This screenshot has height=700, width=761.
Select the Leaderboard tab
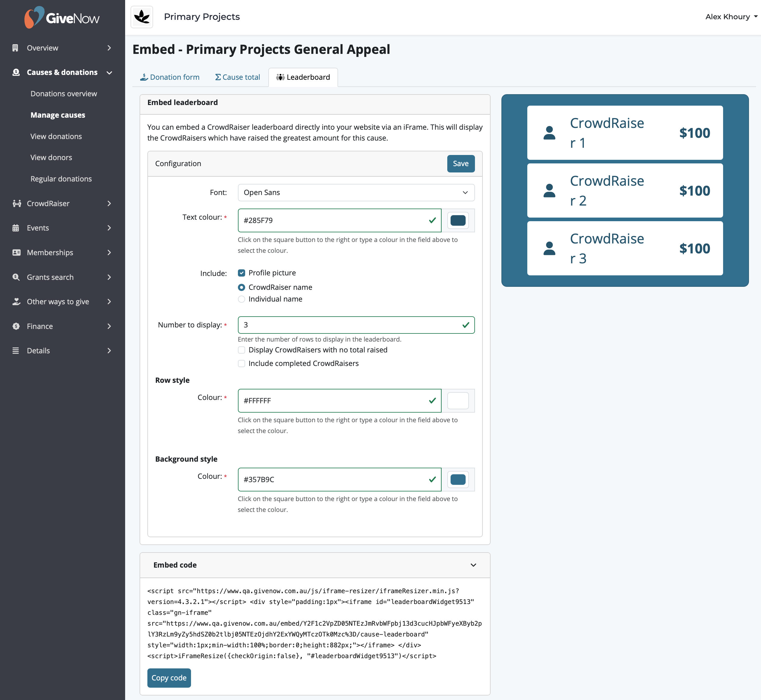pos(303,77)
